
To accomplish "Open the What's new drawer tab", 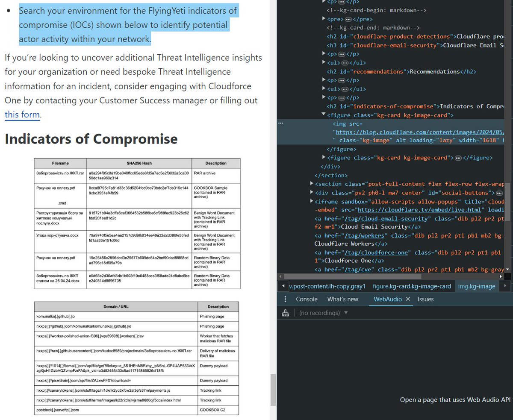I will click(x=343, y=299).
